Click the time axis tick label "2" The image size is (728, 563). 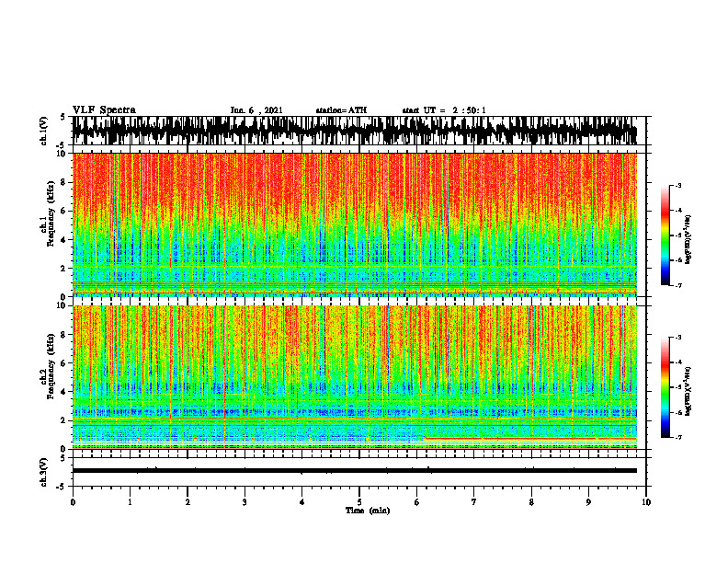pyautogui.click(x=188, y=502)
